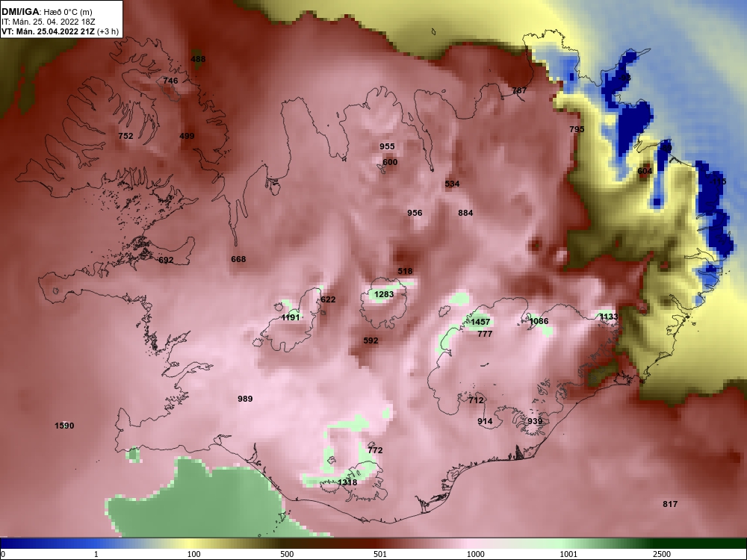Click the map value 592
The height and width of the screenshot is (560, 747).
(371, 340)
